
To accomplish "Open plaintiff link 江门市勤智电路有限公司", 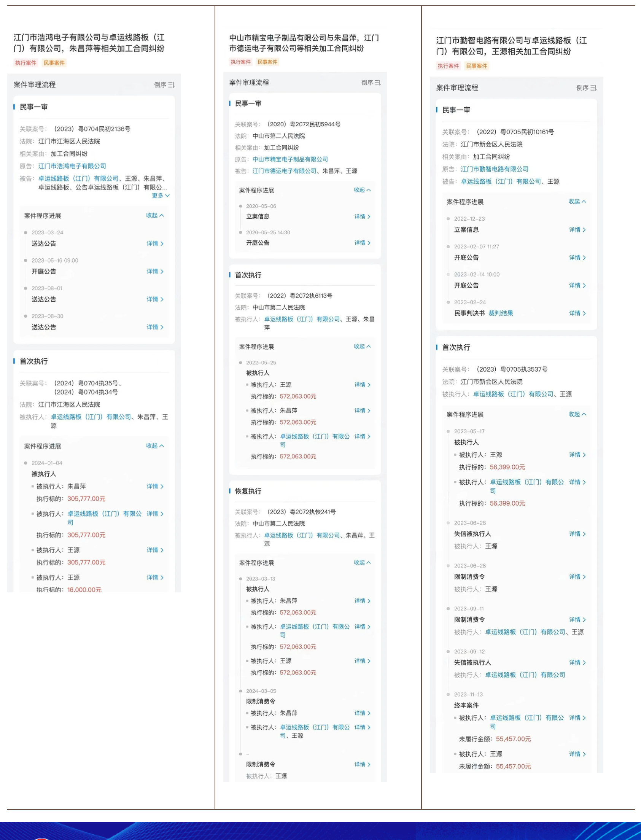I will coord(495,169).
